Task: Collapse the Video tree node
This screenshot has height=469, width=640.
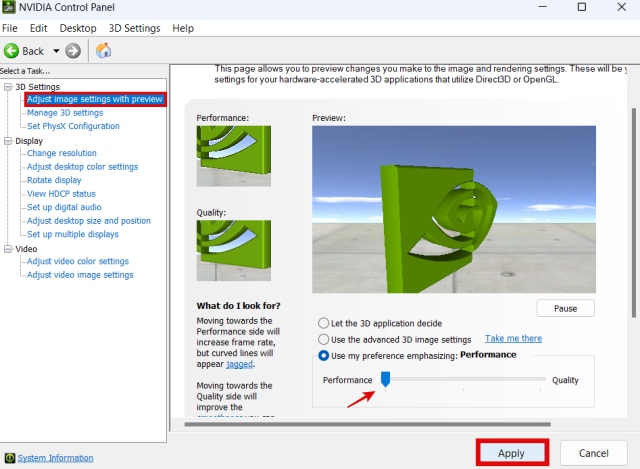Action: point(8,249)
